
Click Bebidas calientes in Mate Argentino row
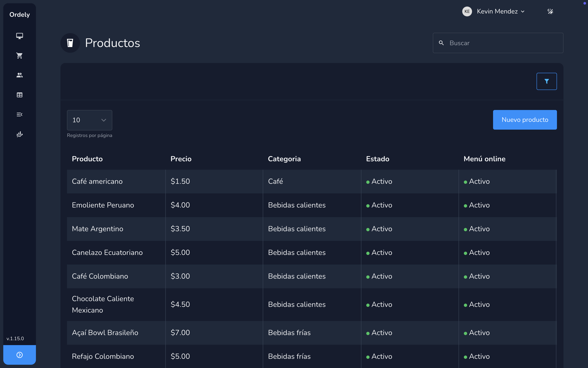click(297, 229)
